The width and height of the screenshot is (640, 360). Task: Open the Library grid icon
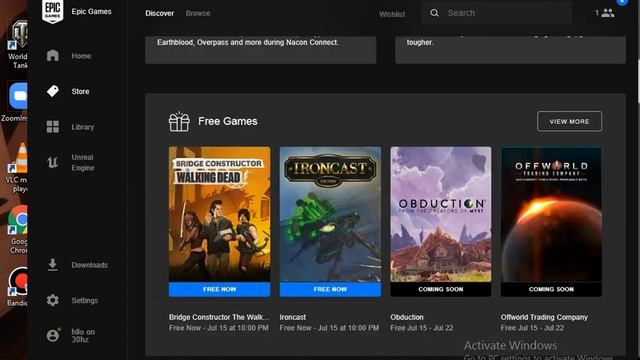point(53,127)
